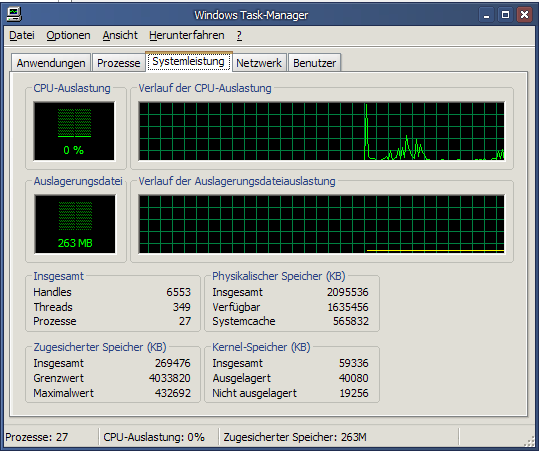Open the Optionen menu
Viewport: 539px width, 451px height.
tap(68, 35)
